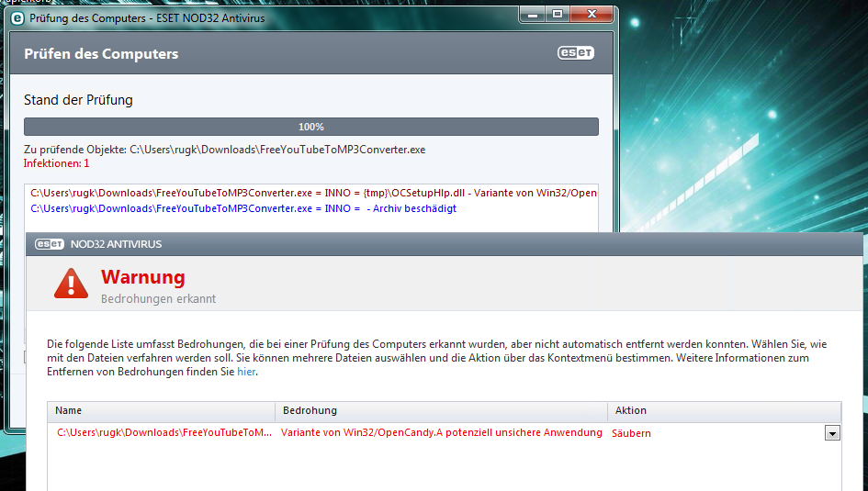The height and width of the screenshot is (491, 868).
Task: Click the Säubern action cell
Action: click(631, 433)
